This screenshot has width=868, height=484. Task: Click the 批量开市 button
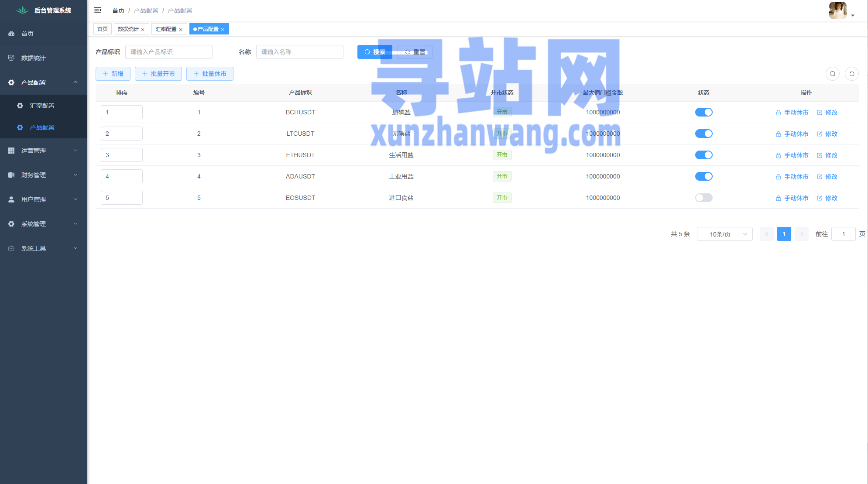pyautogui.click(x=158, y=74)
